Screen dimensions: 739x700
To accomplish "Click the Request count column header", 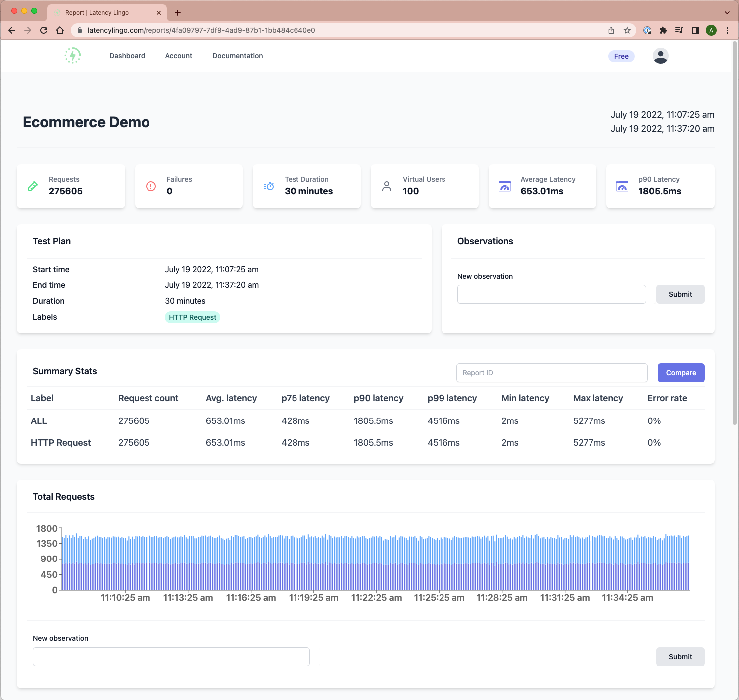I will pos(148,398).
